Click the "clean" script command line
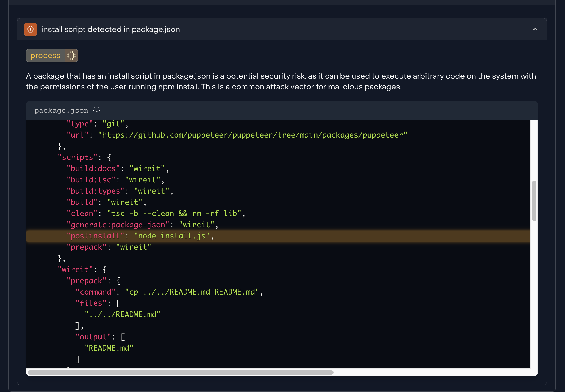 (x=156, y=214)
